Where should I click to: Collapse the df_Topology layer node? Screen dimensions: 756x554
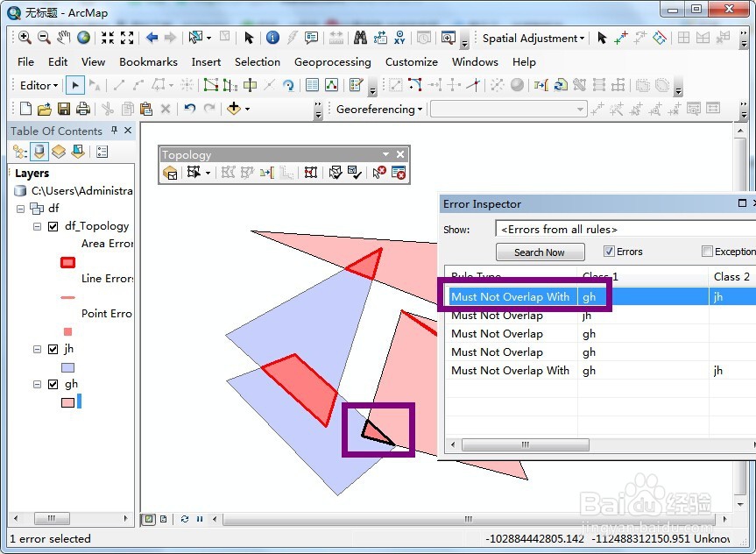37,226
